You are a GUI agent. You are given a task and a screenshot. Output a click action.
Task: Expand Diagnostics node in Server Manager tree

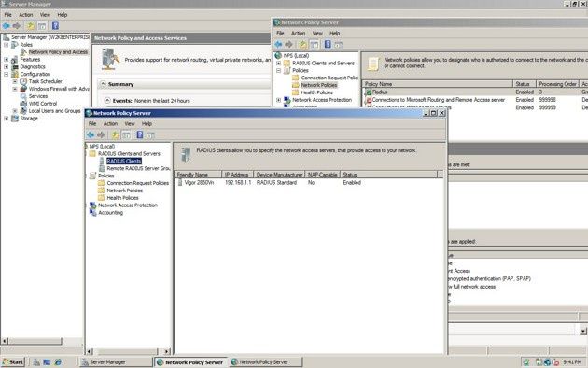point(6,66)
